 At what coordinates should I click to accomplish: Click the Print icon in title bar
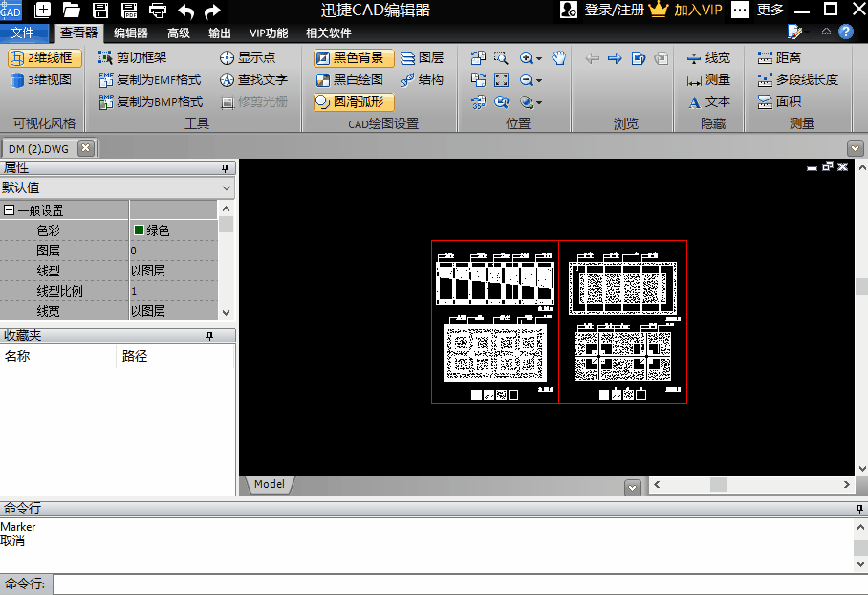[157, 11]
